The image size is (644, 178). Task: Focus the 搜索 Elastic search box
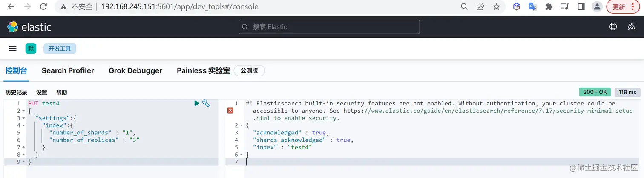click(x=329, y=27)
